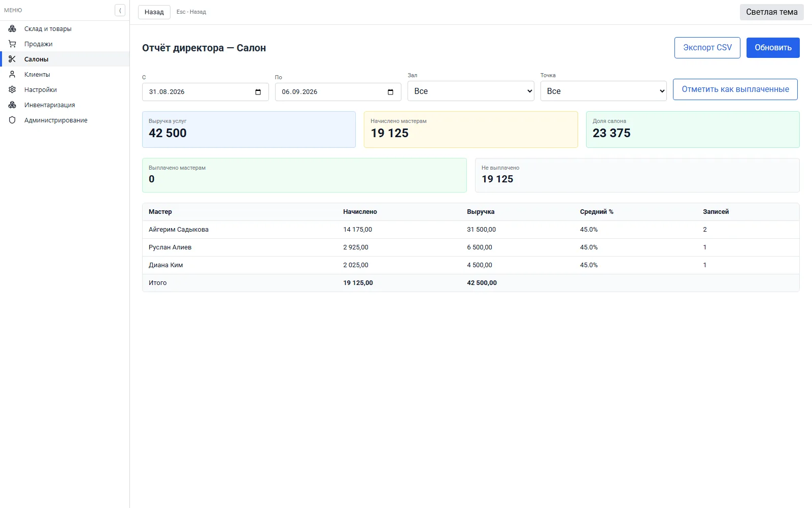The height and width of the screenshot is (508, 812).
Task: Open Настройки menu item
Action: [65, 89]
